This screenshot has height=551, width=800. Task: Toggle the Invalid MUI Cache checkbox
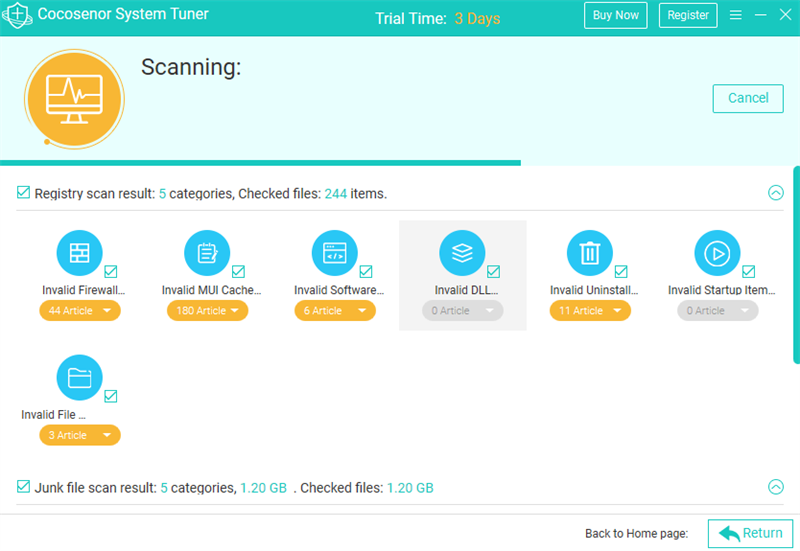(x=238, y=271)
